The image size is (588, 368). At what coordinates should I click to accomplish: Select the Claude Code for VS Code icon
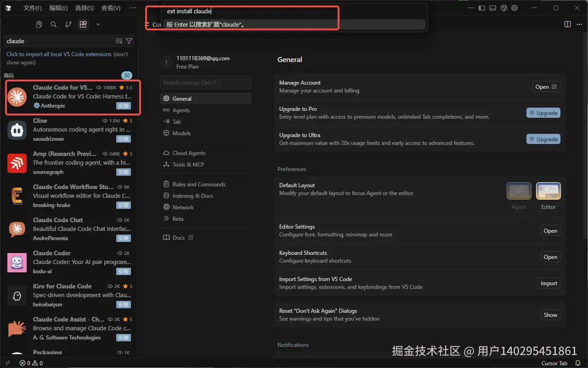[x=17, y=97]
